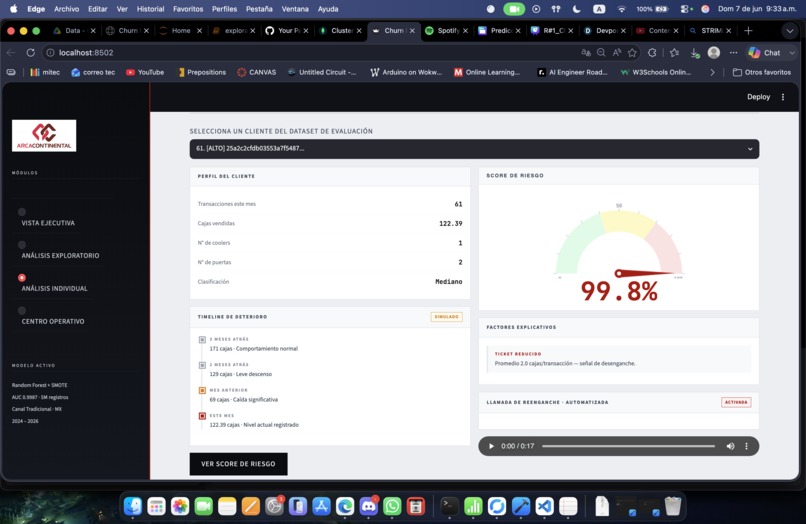The image size is (806, 524).
Task: Open Finder in the Dock
Action: [x=133, y=507]
